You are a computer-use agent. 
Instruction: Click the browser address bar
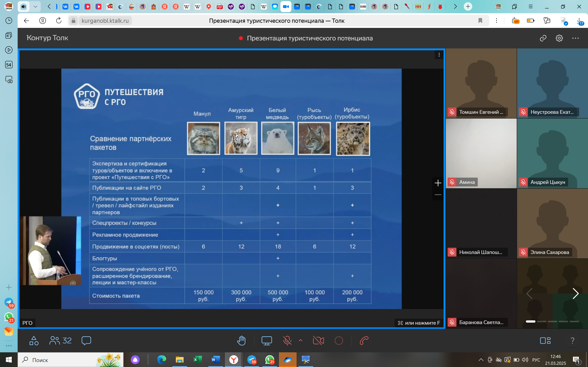coord(105,21)
